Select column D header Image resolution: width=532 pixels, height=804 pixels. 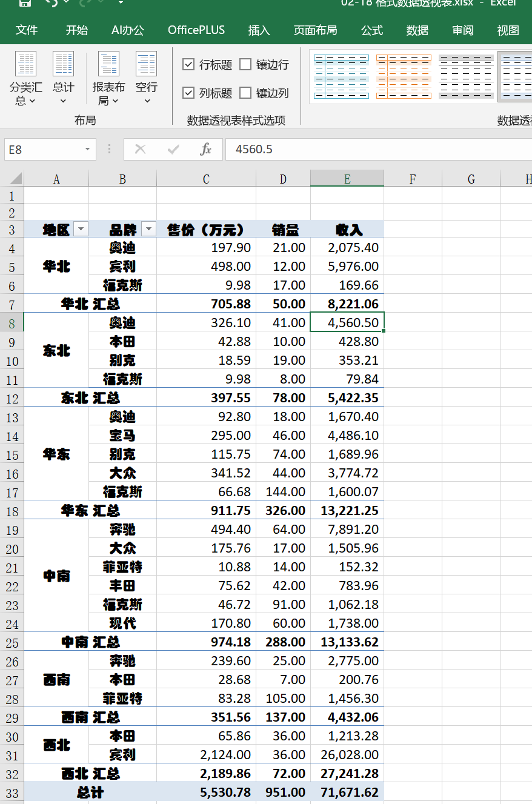[x=283, y=179]
